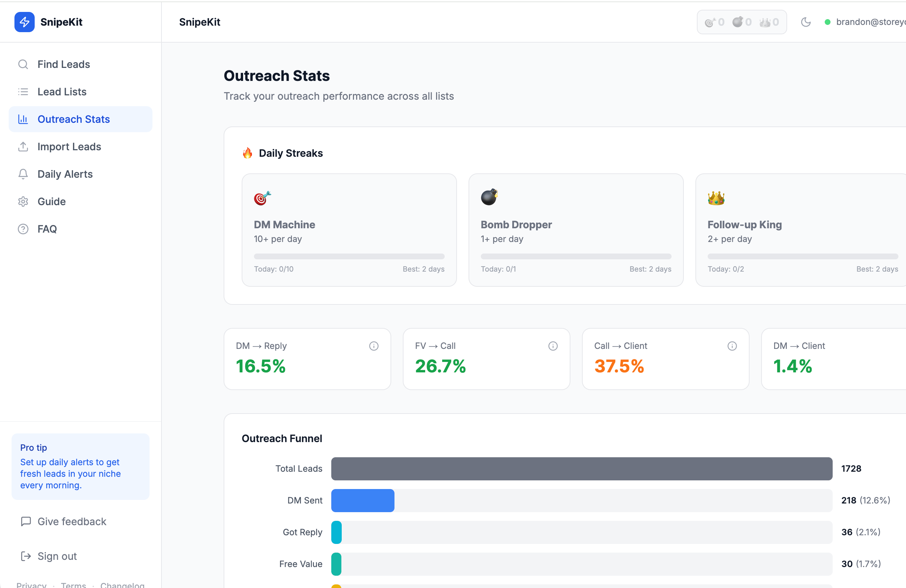Click the DM Sent funnel bar
The image size is (906, 588).
362,500
